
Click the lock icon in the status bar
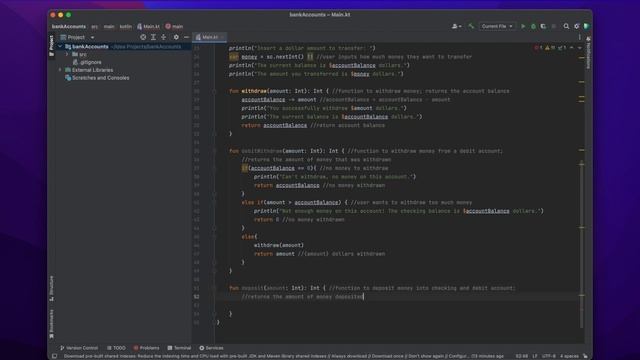585,356
